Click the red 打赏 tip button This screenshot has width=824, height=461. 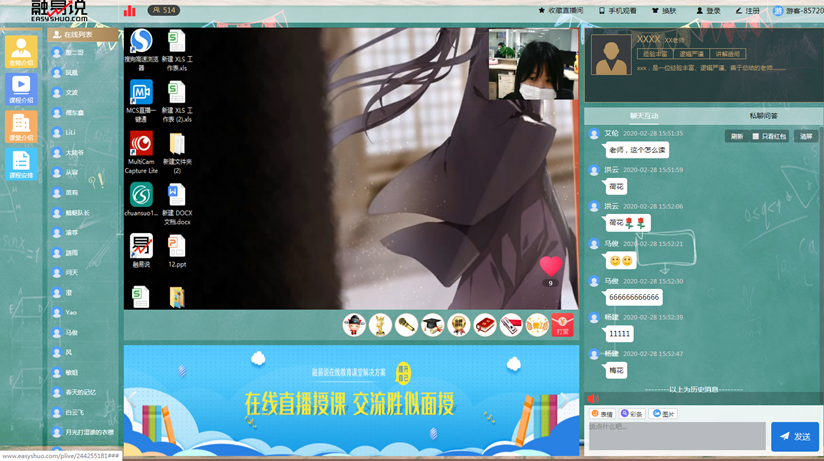562,325
